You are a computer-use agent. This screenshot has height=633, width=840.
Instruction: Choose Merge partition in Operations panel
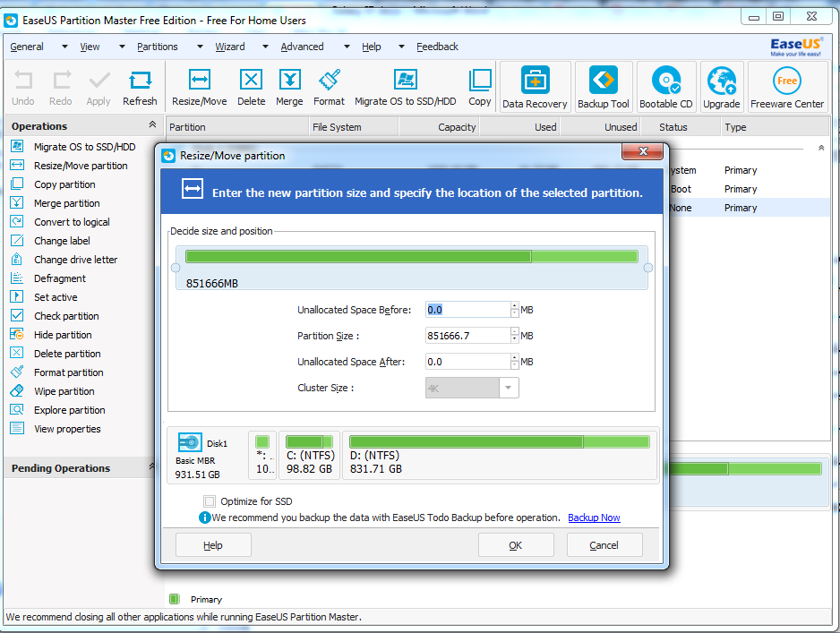(67, 203)
